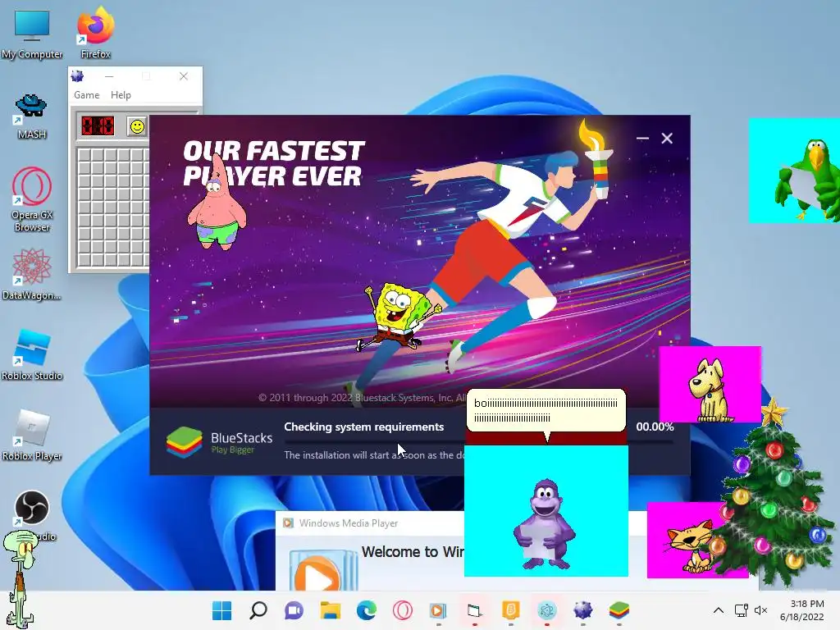840x630 pixels.
Task: Open Opera GX from the taskbar
Action: pyautogui.click(x=402, y=610)
